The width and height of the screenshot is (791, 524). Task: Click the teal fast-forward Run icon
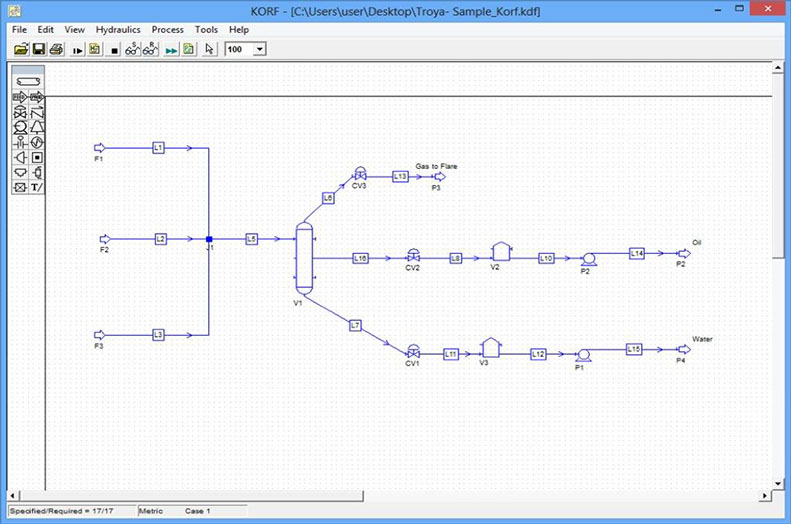(171, 49)
